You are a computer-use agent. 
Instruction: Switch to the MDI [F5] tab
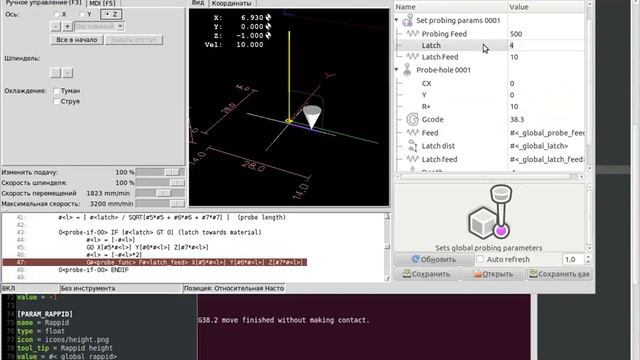point(102,3)
